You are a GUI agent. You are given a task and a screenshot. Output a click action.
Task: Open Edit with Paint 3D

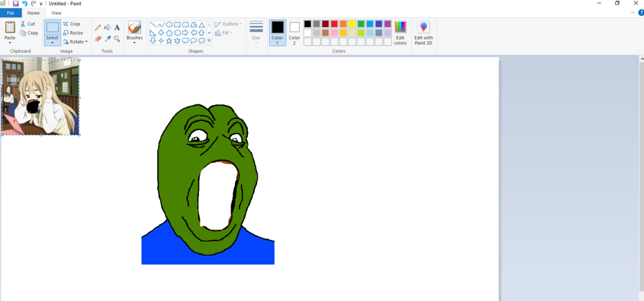click(424, 34)
